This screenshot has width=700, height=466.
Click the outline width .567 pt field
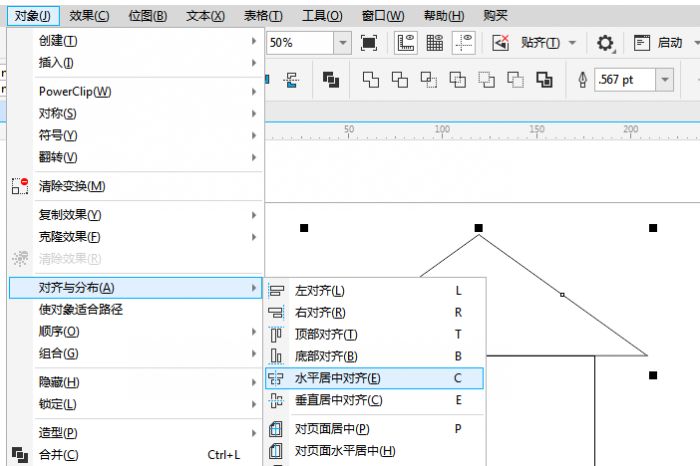pyautogui.click(x=625, y=80)
